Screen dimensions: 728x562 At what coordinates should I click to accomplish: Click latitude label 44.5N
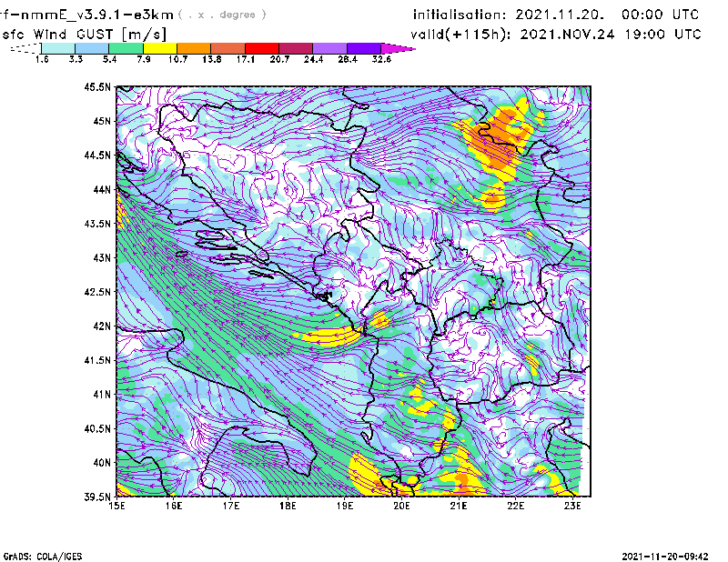tap(98, 155)
